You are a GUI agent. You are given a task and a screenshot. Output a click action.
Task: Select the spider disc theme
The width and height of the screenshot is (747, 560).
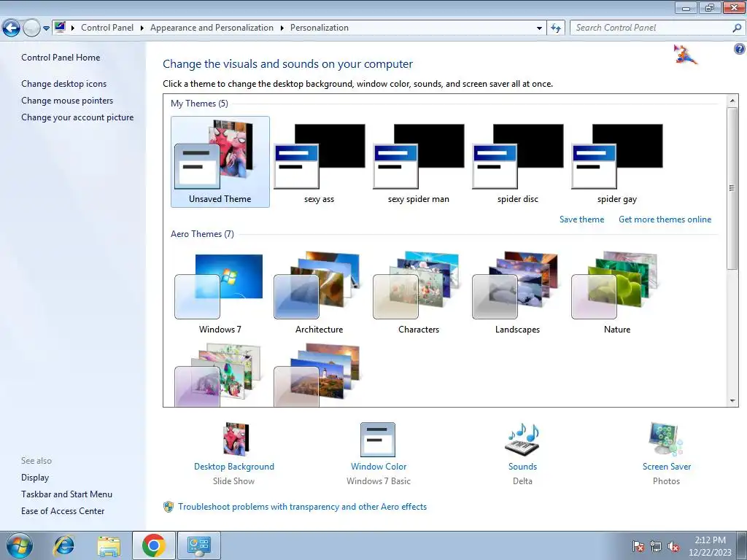click(x=518, y=162)
